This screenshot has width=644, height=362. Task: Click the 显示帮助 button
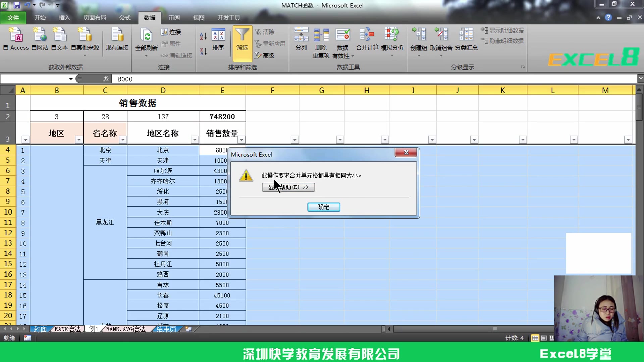[288, 187]
